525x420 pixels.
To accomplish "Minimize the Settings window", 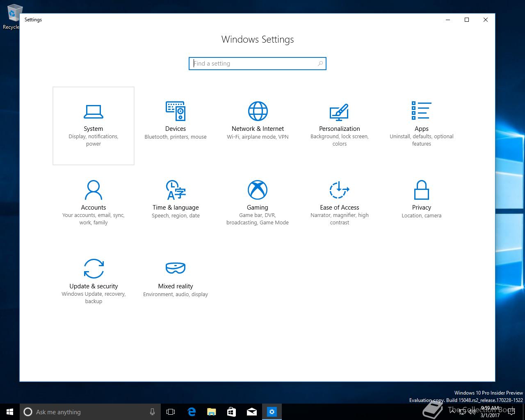I will point(448,20).
